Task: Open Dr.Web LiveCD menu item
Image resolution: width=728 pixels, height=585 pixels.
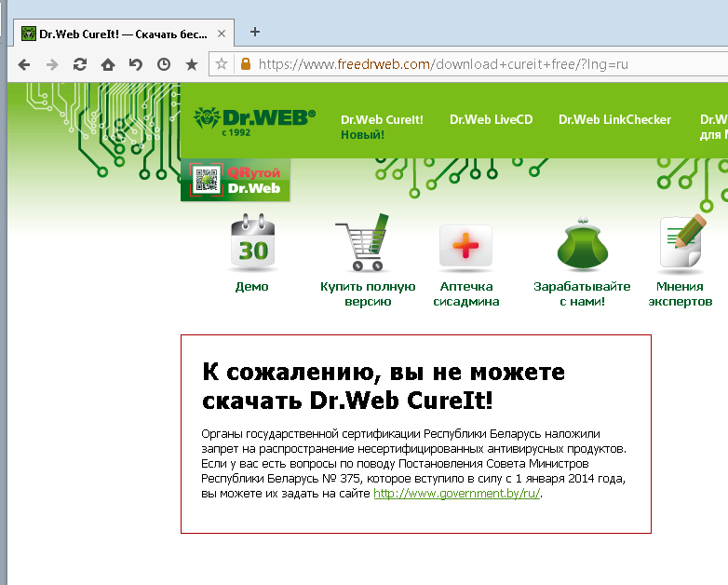Action: [491, 119]
